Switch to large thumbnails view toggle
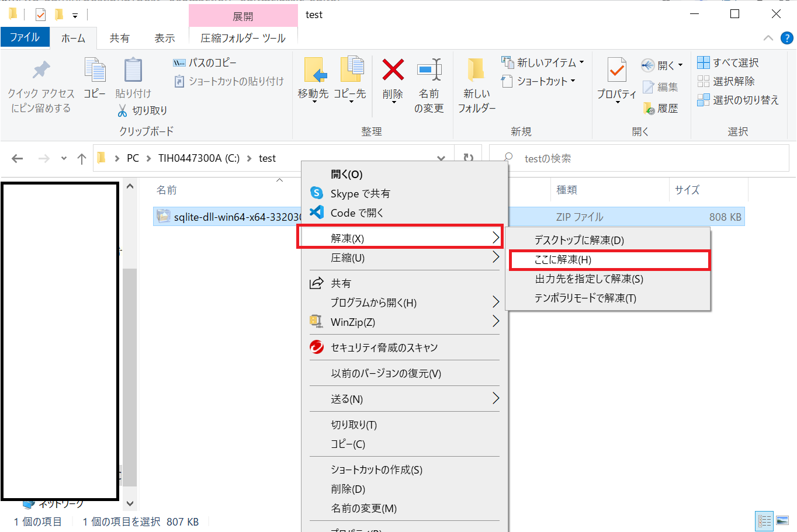 tap(782, 520)
